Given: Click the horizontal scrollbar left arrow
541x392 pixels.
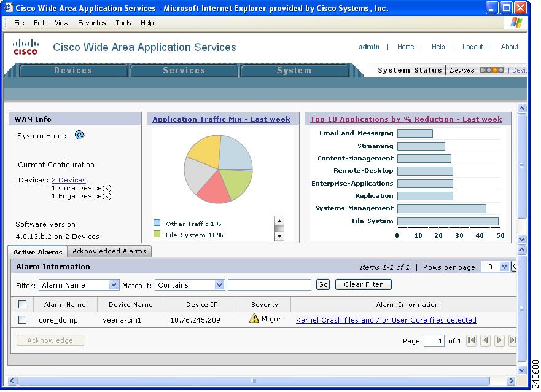Looking at the screenshot, I should click(12, 380).
